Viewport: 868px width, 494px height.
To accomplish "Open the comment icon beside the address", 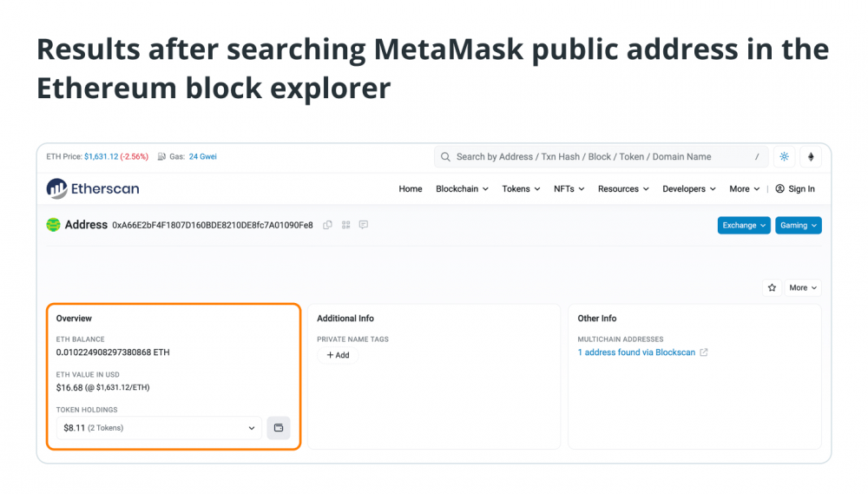I will click(364, 225).
